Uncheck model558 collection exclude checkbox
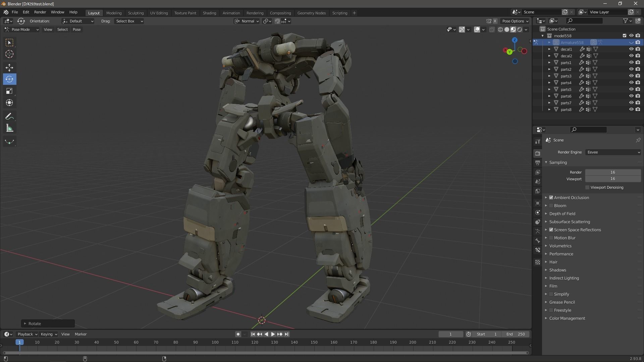 pos(624,36)
